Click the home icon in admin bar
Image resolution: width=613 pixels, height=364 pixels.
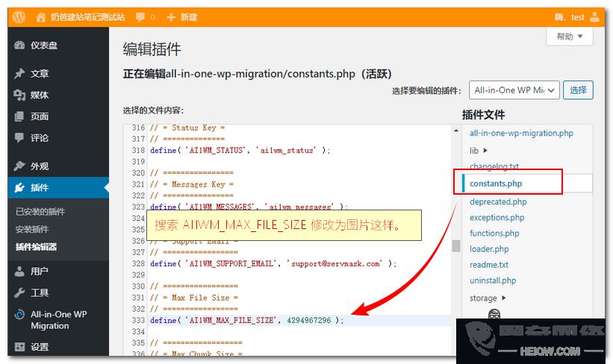(40, 17)
